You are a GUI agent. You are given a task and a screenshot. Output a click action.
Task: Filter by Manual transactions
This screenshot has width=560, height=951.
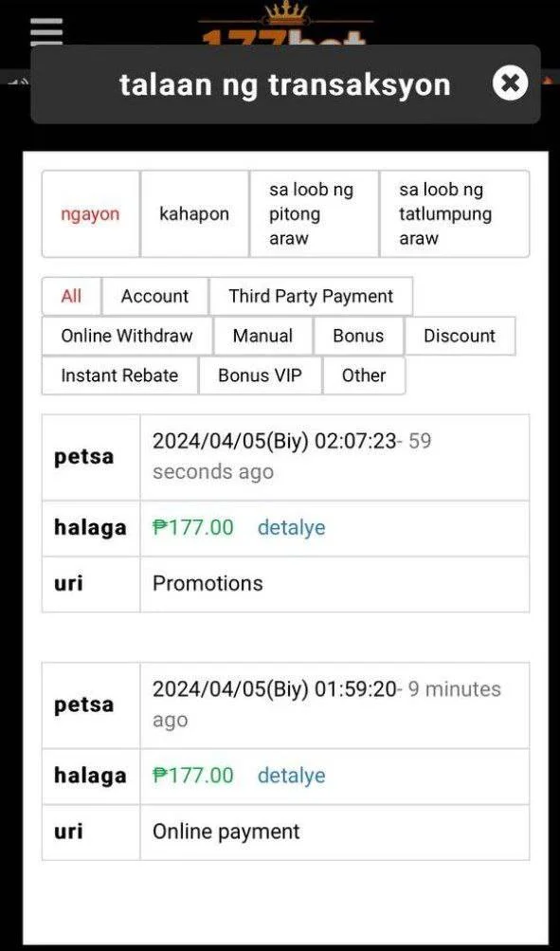click(263, 336)
